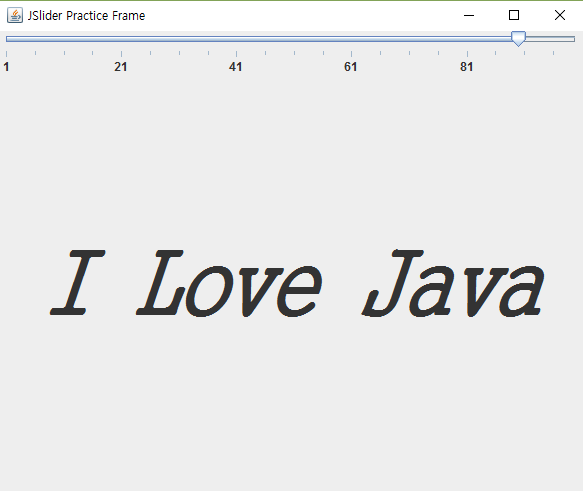Viewport: 583px width, 491px height.
Task: Close the JSlider Practice Frame window
Action: [560, 15]
